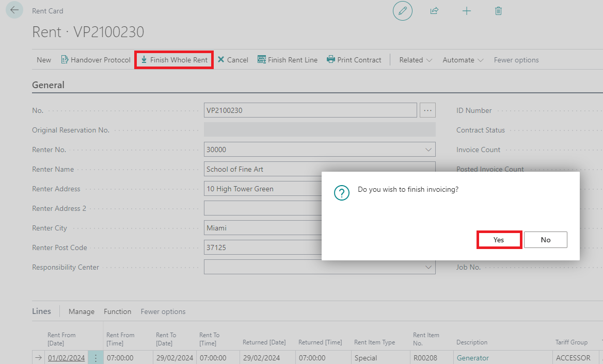Cancel the rent via toolbar
Screen dimensions: 603x364
coord(233,60)
